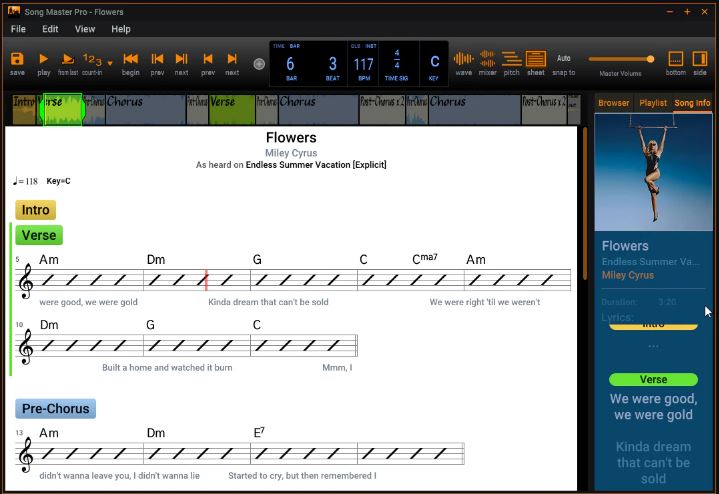The width and height of the screenshot is (719, 494).
Task: Expand the count-in dropdown arrow
Action: click(x=110, y=63)
